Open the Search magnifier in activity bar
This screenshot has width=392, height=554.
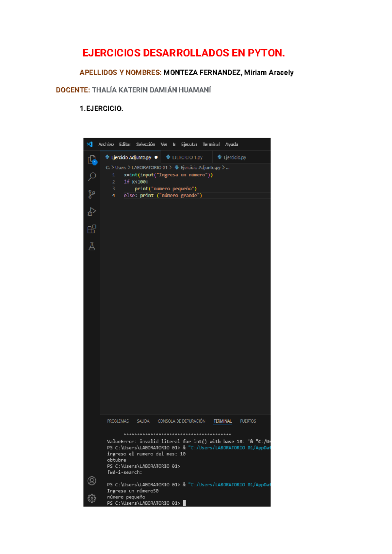[x=92, y=177]
